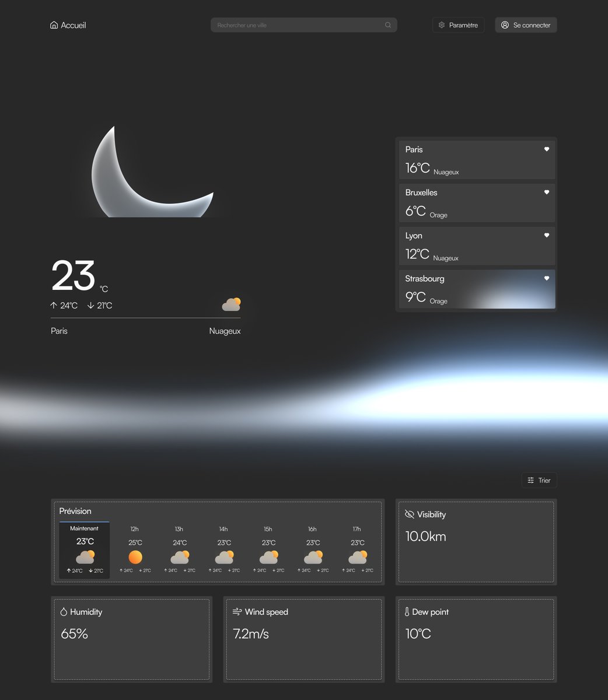Click the 25°C value under 12h
Viewport: 608px width, 700px height.
[135, 543]
